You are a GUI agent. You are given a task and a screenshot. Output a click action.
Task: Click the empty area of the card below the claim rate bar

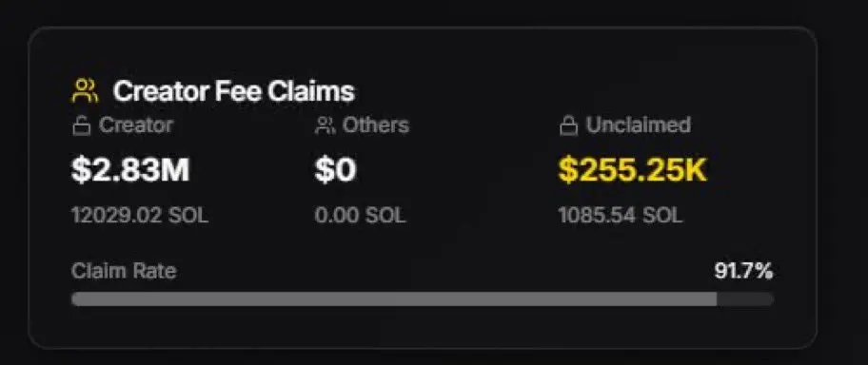[x=423, y=327]
